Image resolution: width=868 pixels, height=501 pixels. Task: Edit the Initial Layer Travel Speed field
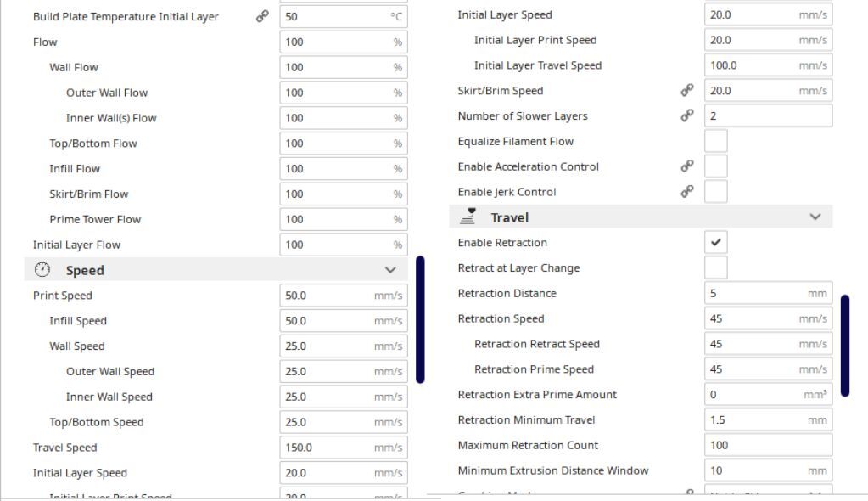pyautogui.click(x=769, y=65)
